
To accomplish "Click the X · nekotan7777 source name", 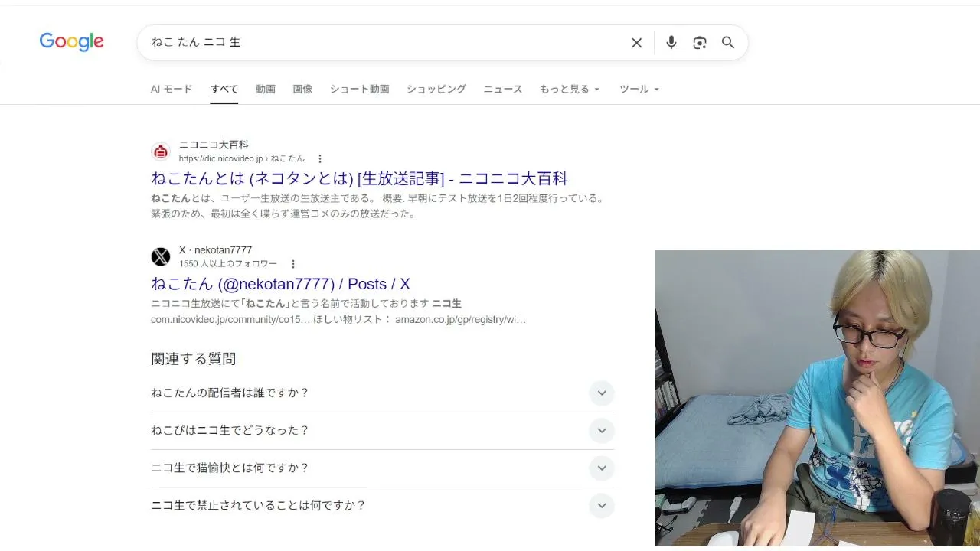I will point(215,250).
